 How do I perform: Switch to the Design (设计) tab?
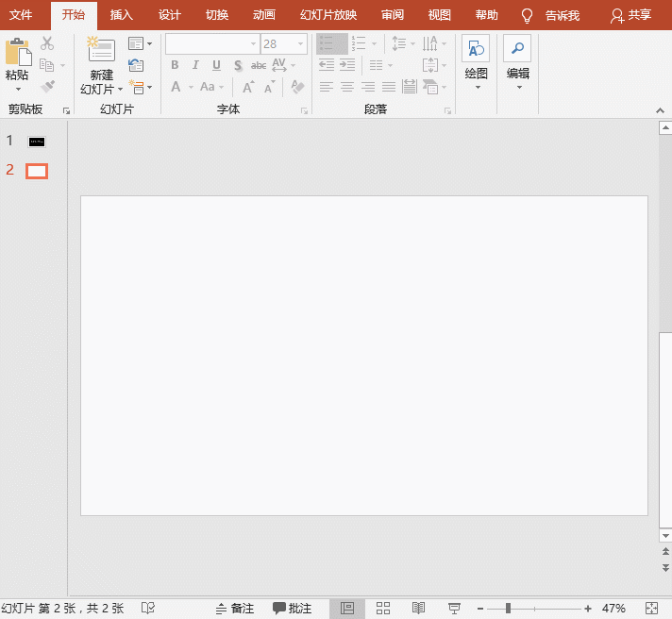(x=169, y=15)
